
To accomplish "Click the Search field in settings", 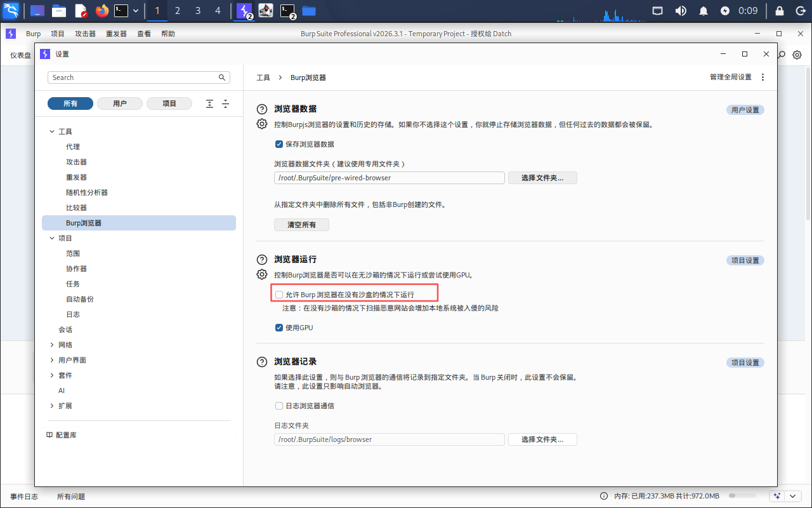I will 138,77.
